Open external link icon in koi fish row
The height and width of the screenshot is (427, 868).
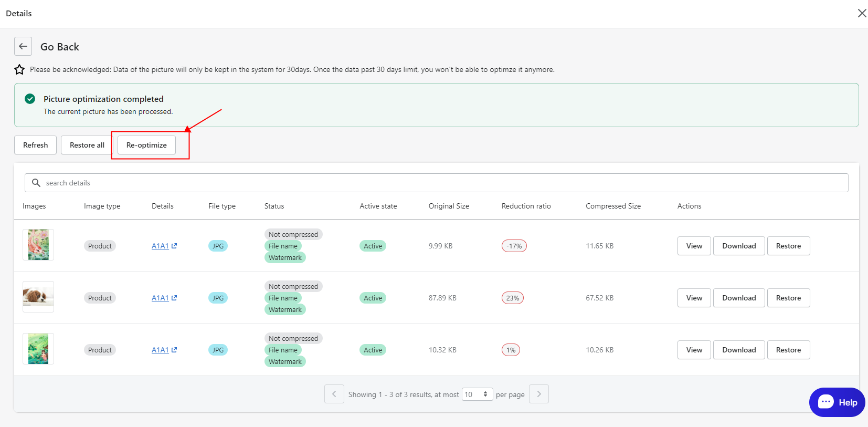coord(174,246)
